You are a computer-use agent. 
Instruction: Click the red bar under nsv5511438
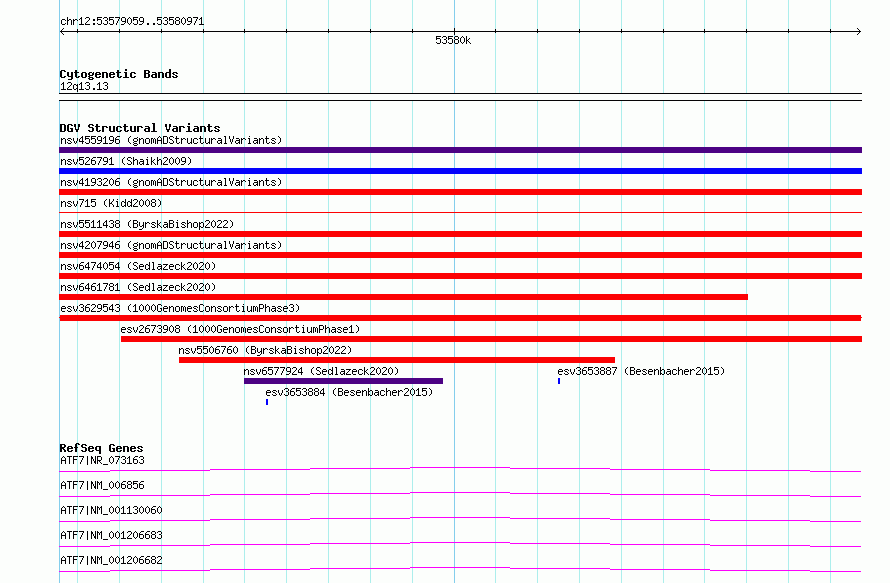pos(460,234)
